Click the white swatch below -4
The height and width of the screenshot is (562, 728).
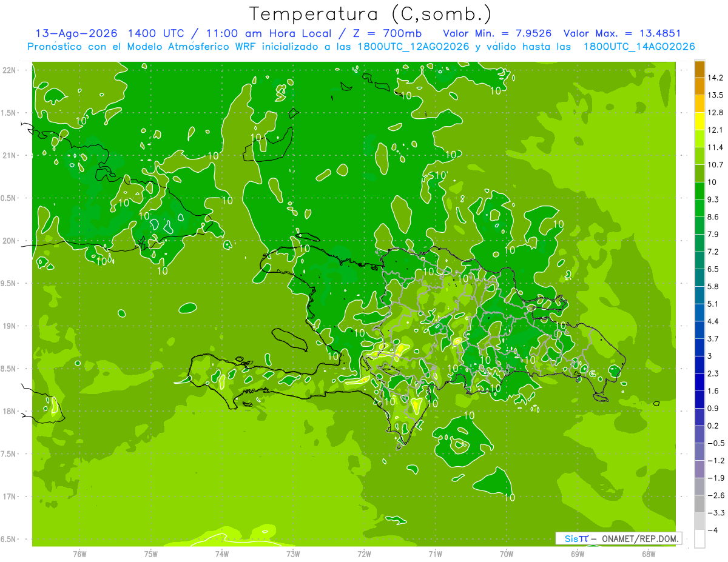click(699, 539)
